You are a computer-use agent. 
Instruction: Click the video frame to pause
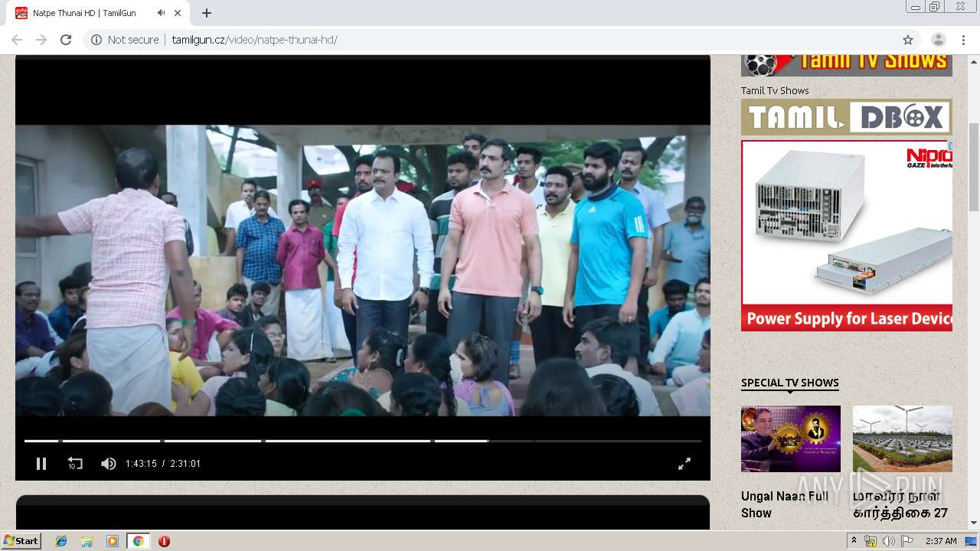[x=363, y=270]
